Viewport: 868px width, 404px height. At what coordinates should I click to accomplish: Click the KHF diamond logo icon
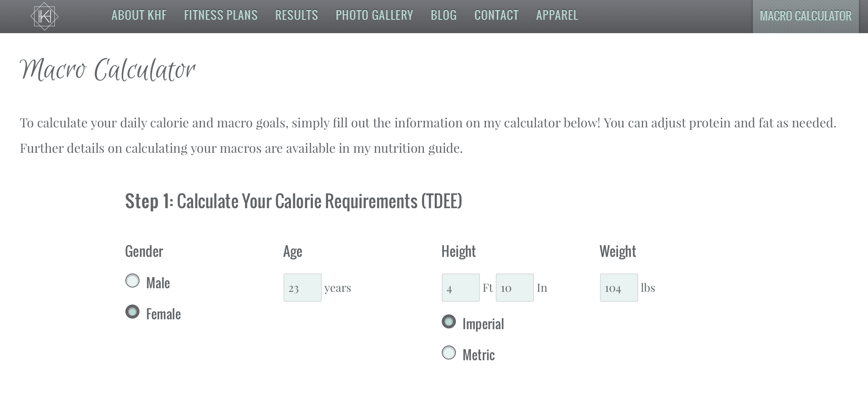point(44,16)
